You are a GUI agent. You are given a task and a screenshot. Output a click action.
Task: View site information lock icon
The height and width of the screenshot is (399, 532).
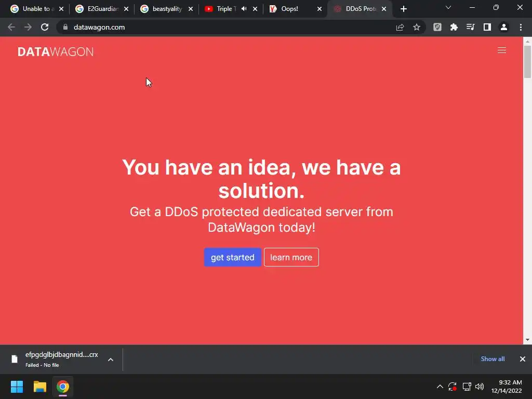tap(65, 27)
